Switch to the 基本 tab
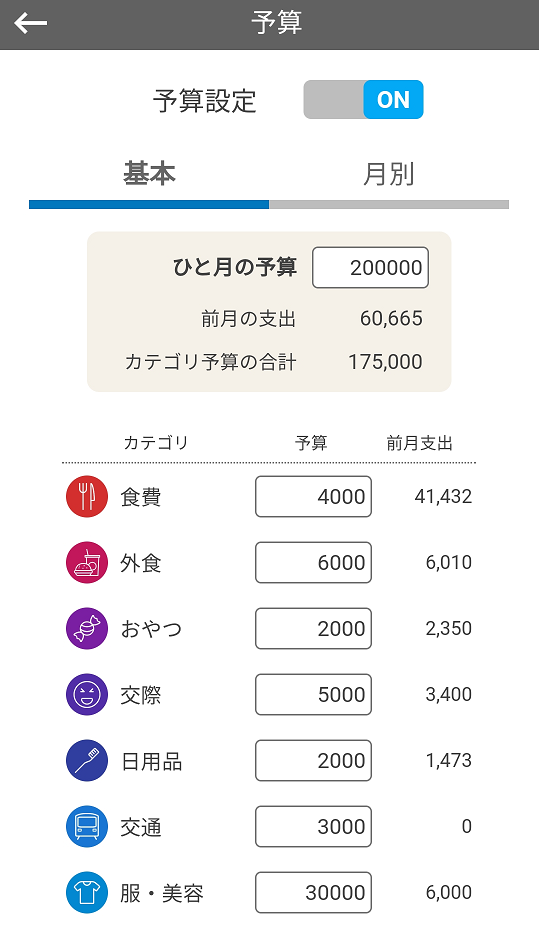Image resolution: width=539 pixels, height=931 pixels. tap(149, 175)
